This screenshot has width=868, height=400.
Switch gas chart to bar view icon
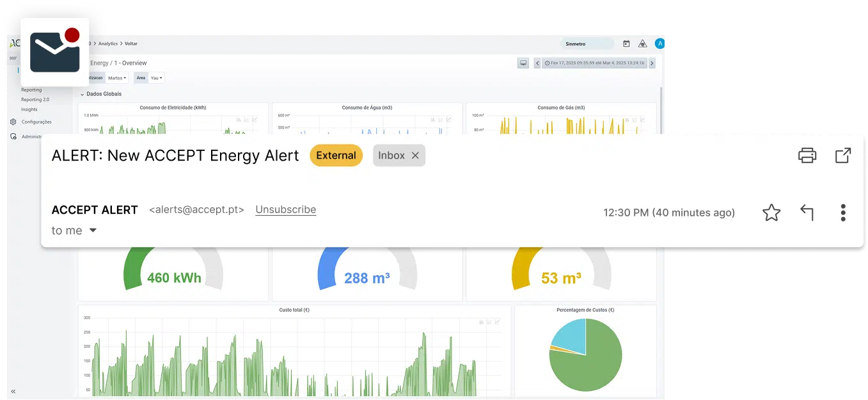[x=627, y=119]
